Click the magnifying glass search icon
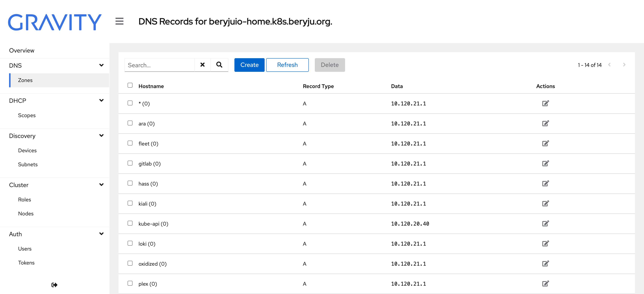 [219, 65]
